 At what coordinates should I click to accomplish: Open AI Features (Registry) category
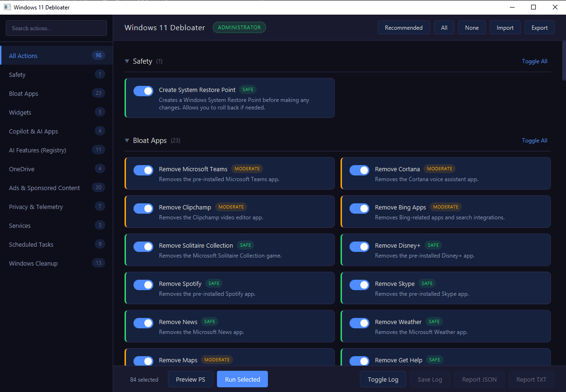[57, 150]
